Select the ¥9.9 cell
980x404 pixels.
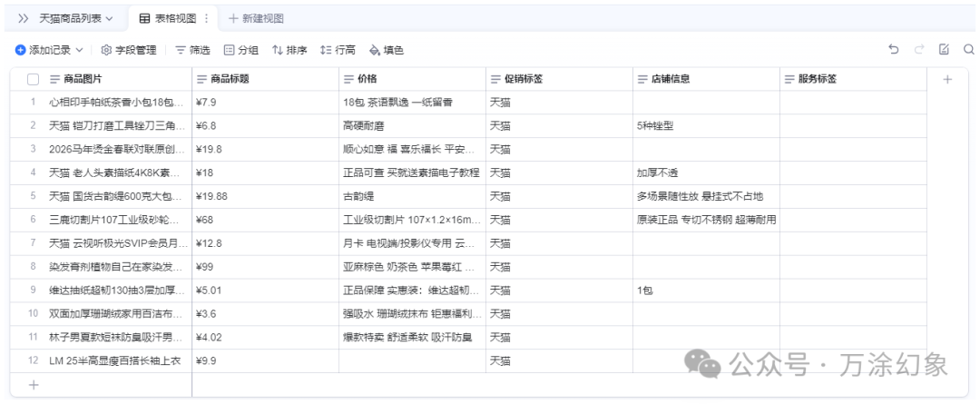tap(265, 360)
